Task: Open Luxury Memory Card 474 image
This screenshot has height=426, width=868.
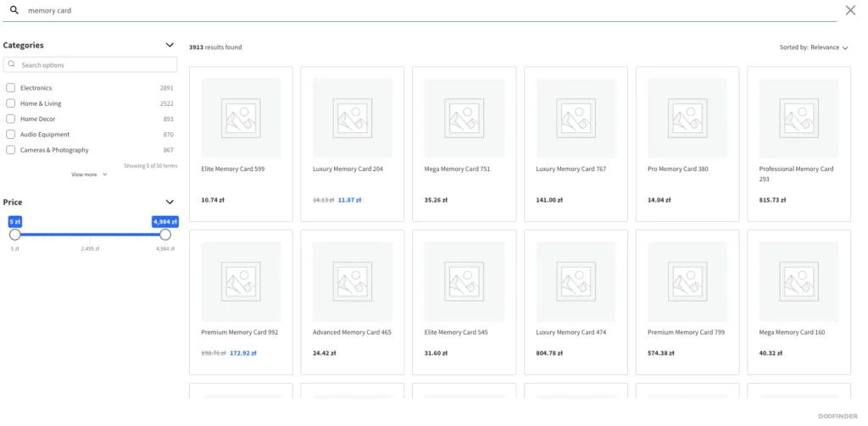Action: pos(576,282)
